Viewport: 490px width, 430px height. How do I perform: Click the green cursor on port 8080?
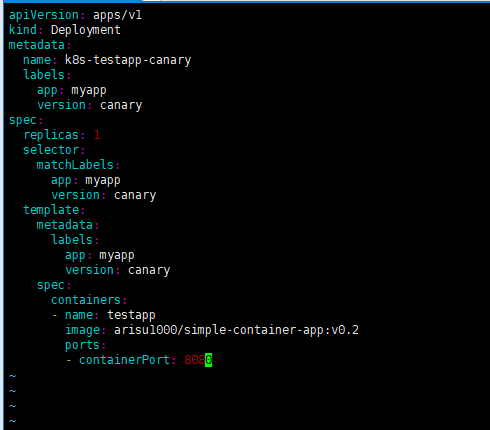(x=209, y=360)
